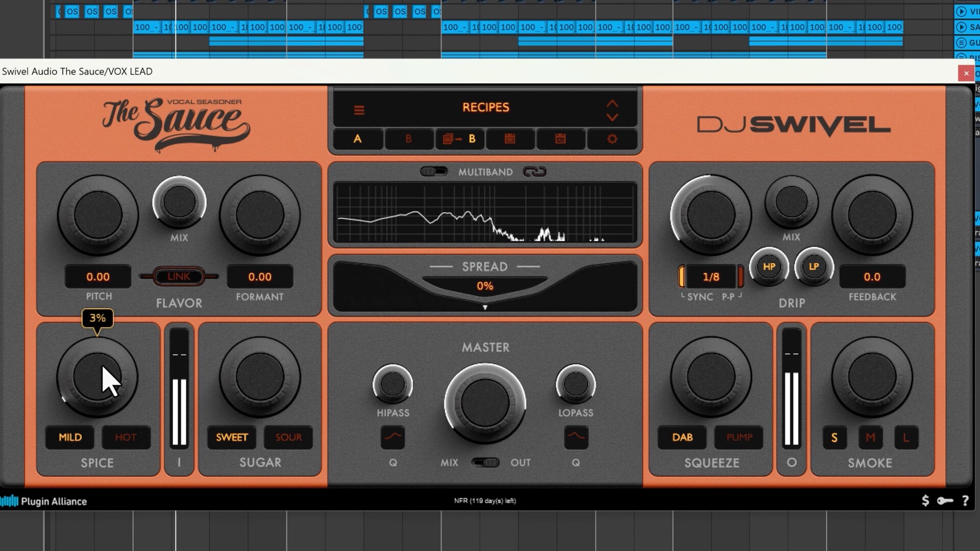Click the GU track list icon
This screenshot has width=980, height=551.
[961, 43]
